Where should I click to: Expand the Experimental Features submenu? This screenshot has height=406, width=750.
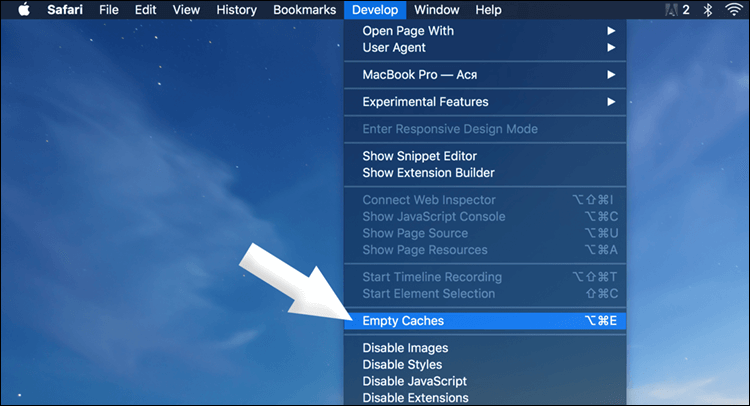(x=485, y=102)
